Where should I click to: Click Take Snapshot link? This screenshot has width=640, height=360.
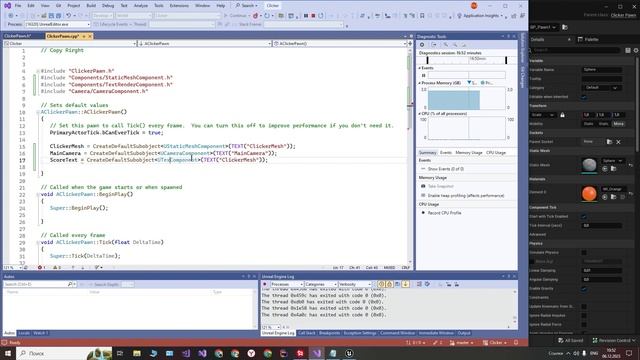[x=440, y=186]
